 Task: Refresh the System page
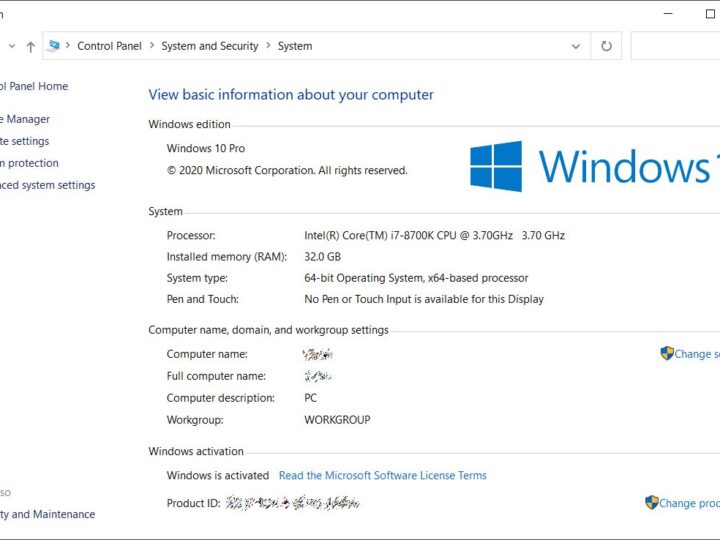coord(605,46)
